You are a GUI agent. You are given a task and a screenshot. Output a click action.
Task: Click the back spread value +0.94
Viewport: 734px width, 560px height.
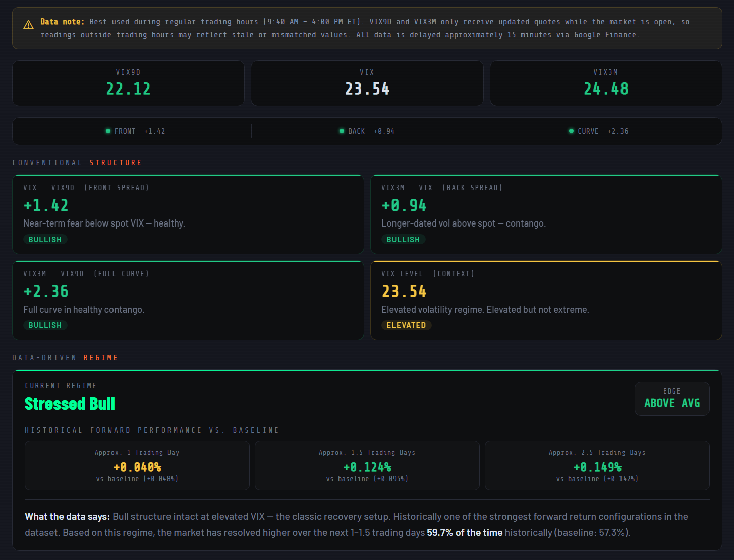(x=404, y=205)
